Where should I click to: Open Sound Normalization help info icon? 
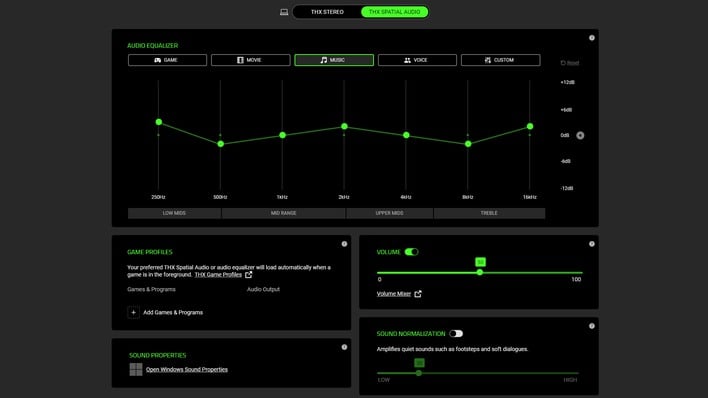coord(592,326)
